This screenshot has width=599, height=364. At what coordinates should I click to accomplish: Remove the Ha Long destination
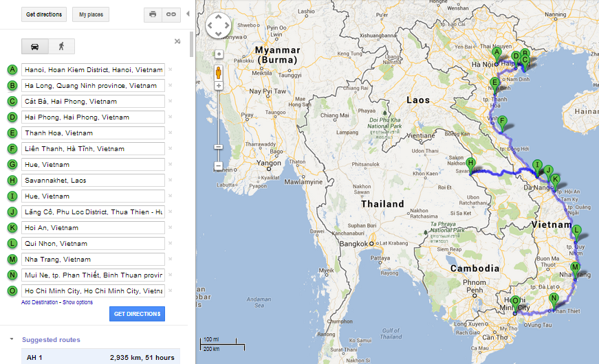click(171, 85)
